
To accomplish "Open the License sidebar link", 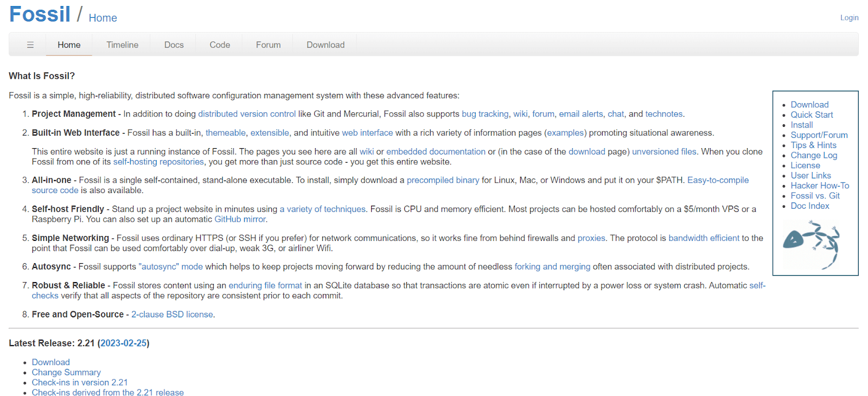I will (x=805, y=165).
